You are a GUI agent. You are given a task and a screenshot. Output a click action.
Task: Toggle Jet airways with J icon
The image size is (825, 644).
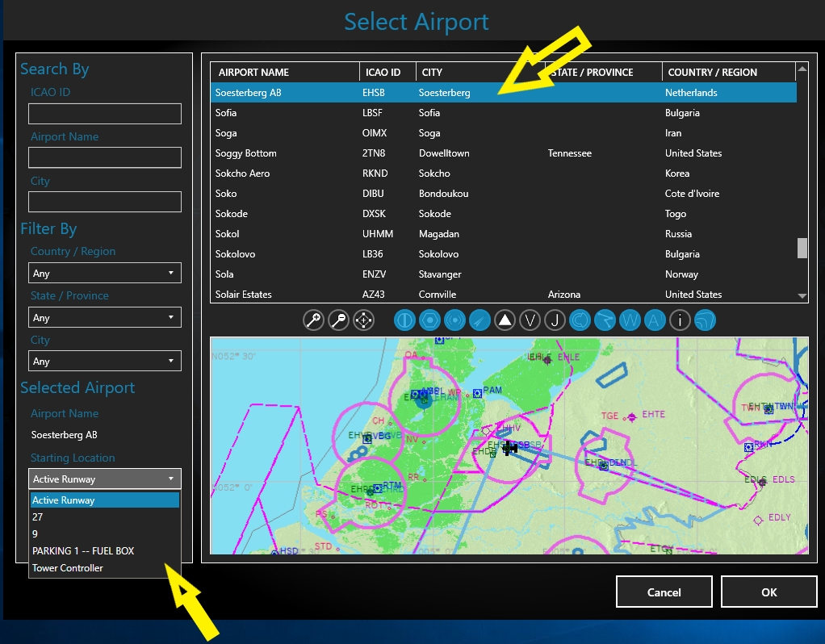(555, 320)
